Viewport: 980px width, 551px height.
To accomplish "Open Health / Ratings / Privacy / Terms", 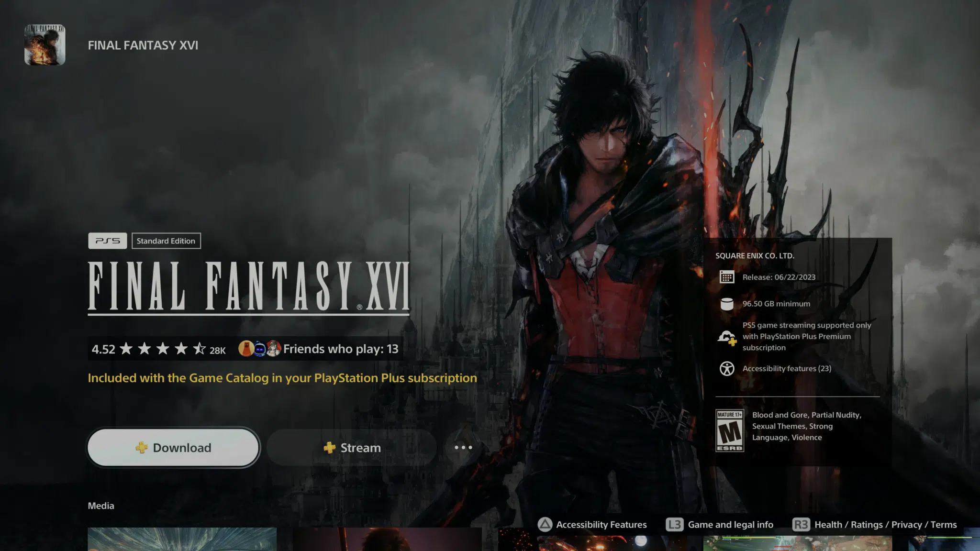I will (886, 524).
